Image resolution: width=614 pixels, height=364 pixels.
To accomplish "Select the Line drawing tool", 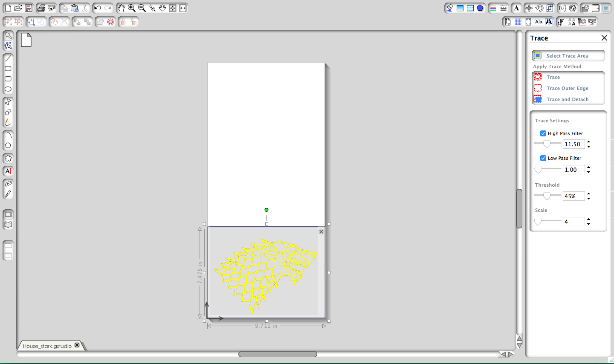I will [x=8, y=58].
